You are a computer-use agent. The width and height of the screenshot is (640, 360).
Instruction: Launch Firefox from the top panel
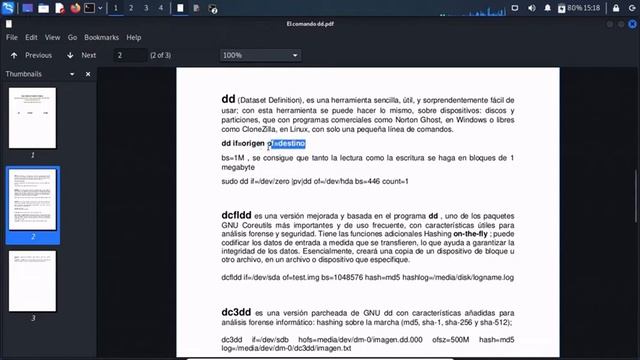[x=75, y=8]
